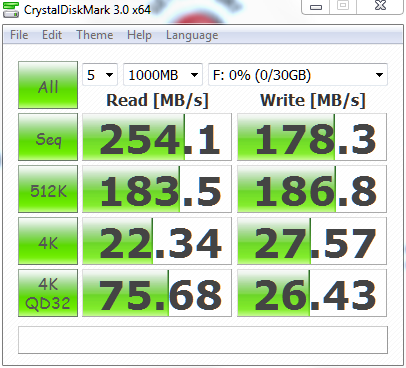Start the 4K random test

[x=48, y=241]
